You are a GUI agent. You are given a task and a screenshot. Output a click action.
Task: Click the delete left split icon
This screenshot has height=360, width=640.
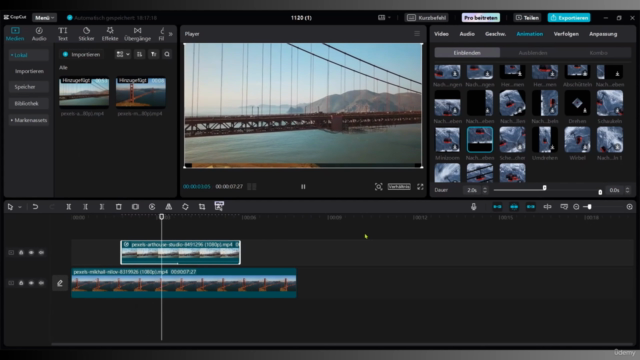coord(85,207)
